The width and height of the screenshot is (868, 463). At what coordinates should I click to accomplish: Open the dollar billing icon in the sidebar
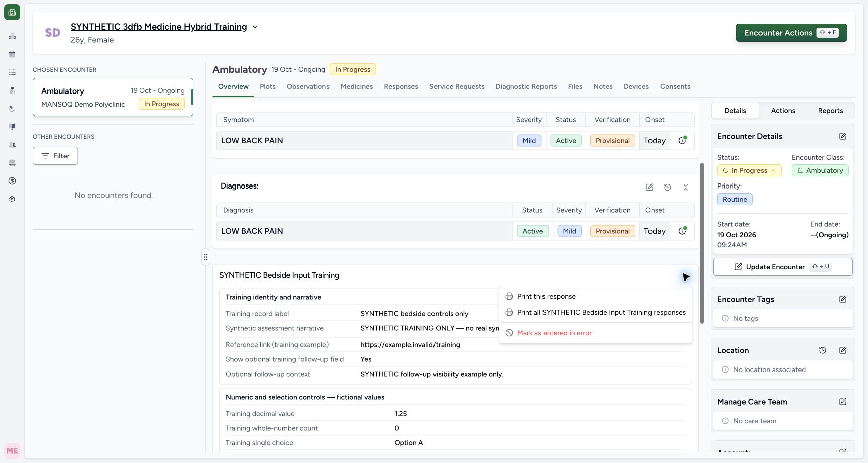[x=12, y=181]
